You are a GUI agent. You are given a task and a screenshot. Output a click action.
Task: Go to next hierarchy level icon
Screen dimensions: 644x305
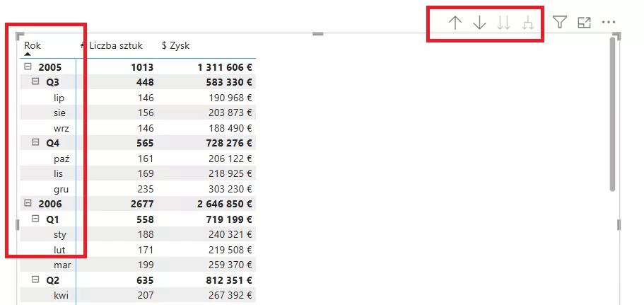[503, 23]
